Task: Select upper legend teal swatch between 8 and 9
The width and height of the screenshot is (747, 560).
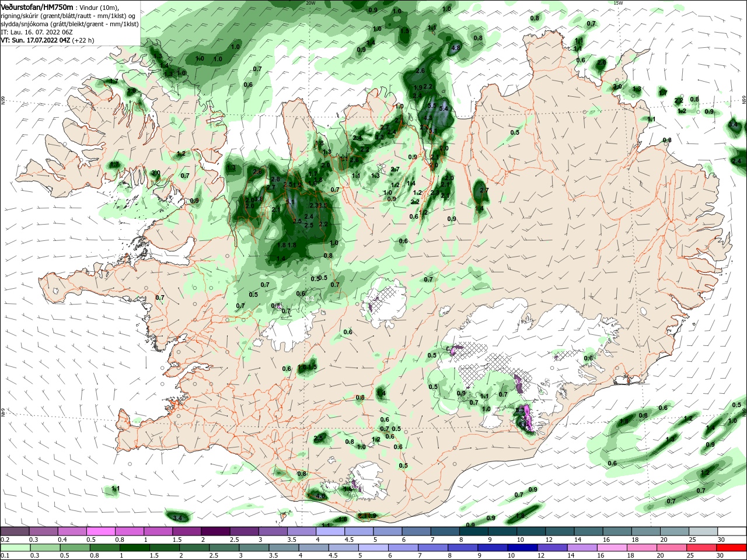Action: pos(474,531)
